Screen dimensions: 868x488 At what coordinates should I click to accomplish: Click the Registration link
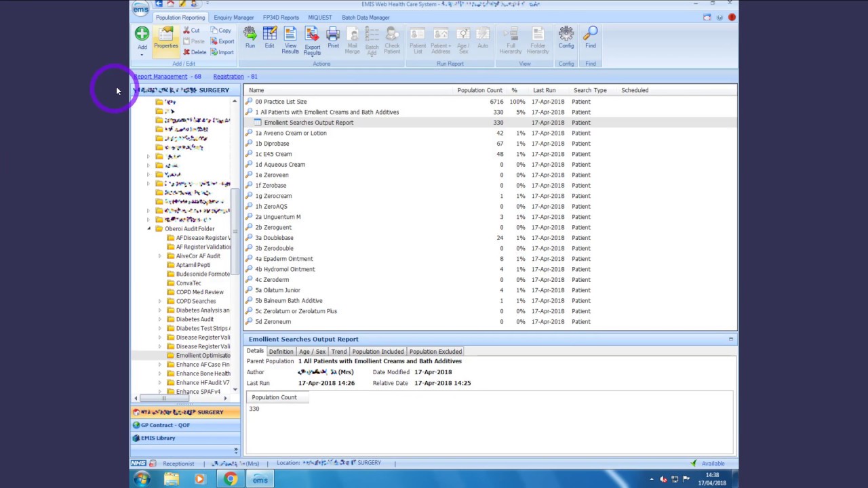229,77
